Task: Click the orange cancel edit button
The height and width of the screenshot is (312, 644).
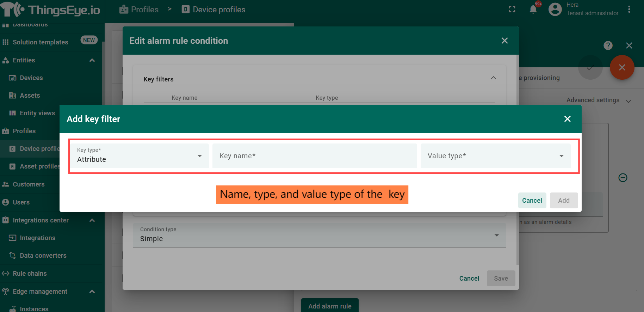Action: [622, 67]
